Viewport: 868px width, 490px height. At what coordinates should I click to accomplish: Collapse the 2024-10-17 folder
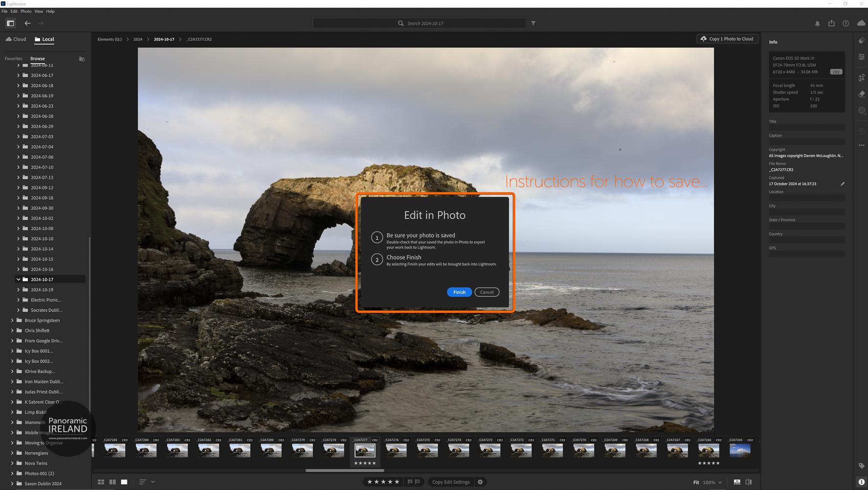[19, 280]
